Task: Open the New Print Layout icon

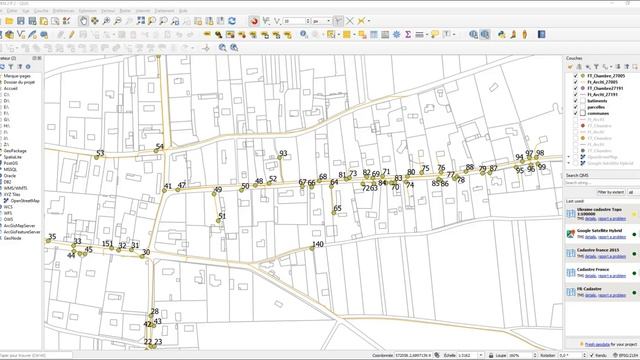Action: [x=44, y=21]
